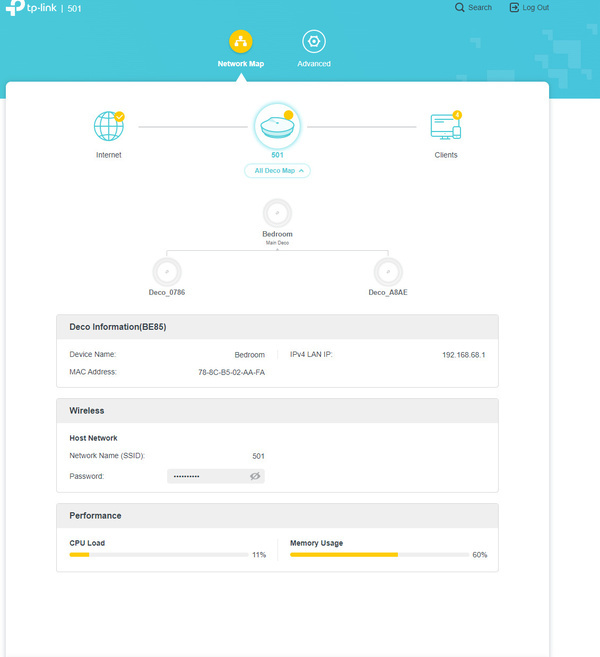This screenshot has width=600, height=657.
Task: Select the Deco_0786 node icon
Action: pos(167,272)
